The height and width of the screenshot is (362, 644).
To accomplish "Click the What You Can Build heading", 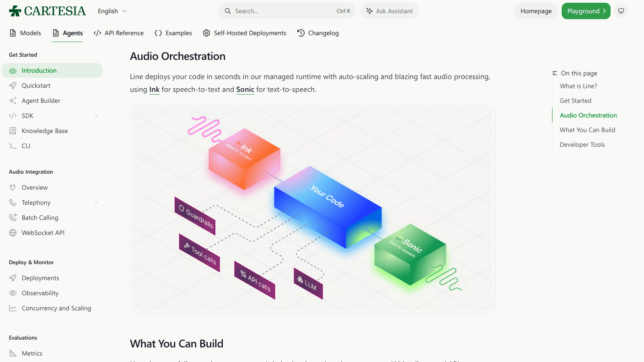I will point(177,344).
